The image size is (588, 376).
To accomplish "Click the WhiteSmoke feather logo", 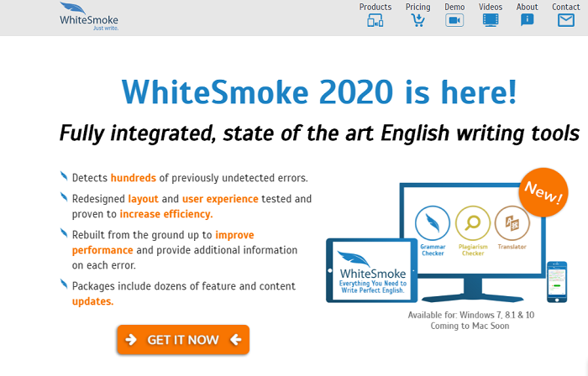I will 89,17.
